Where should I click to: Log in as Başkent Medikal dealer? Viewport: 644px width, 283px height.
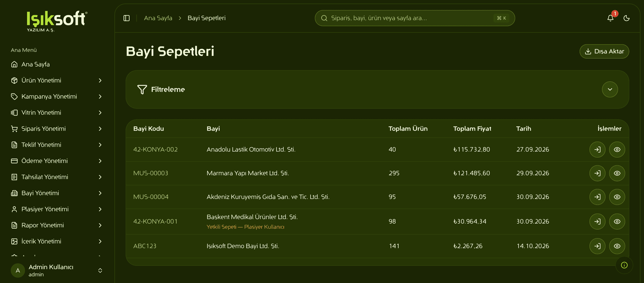point(597,221)
